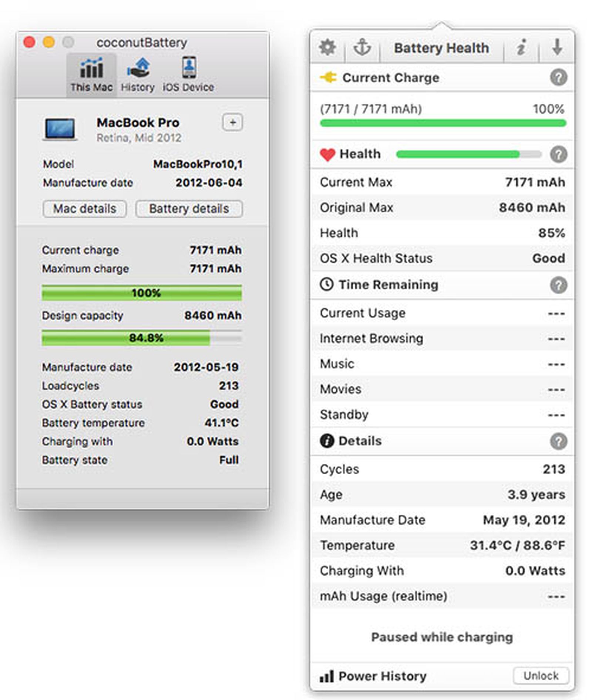Viewport: 592px width, 700px height.
Task: Open Current Charge help question mark
Action: coord(558,78)
